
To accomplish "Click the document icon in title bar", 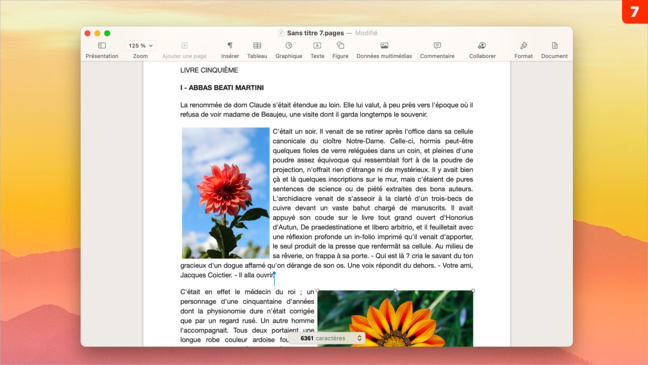I will pos(281,33).
